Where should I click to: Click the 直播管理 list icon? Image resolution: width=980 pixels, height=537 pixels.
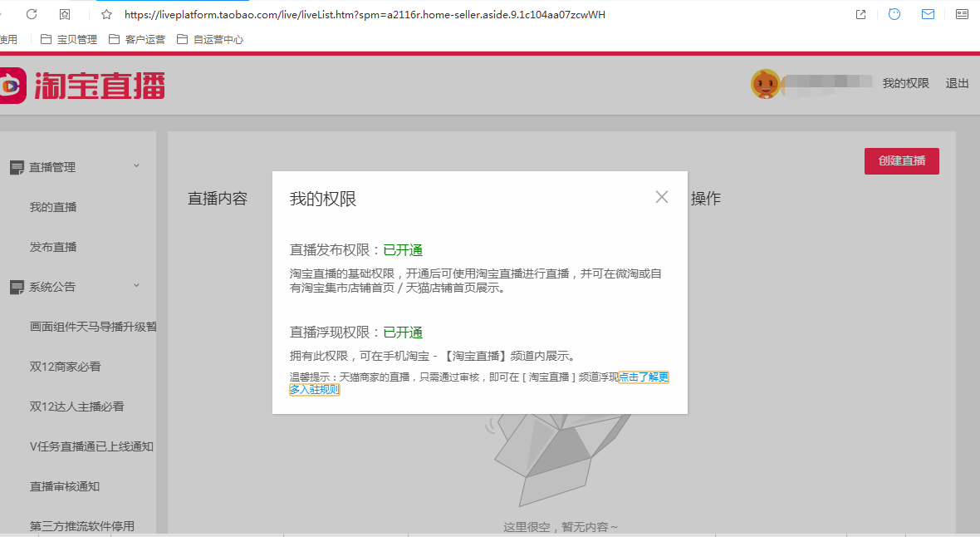click(17, 168)
